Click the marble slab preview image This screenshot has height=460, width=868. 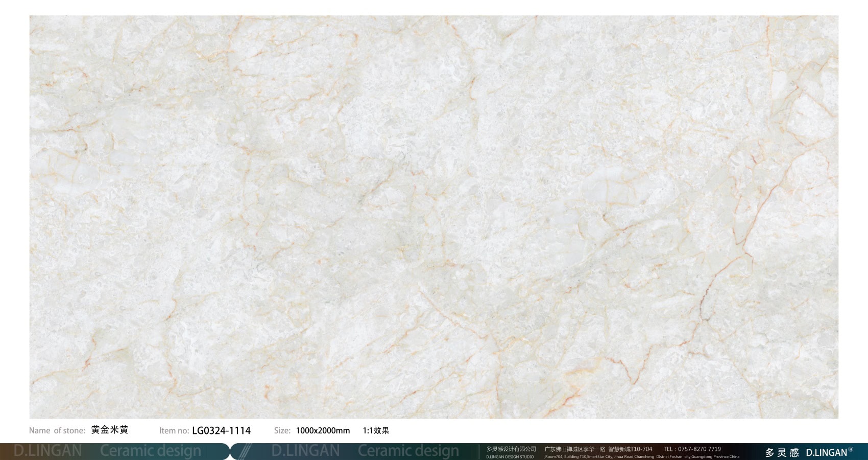coord(433,217)
